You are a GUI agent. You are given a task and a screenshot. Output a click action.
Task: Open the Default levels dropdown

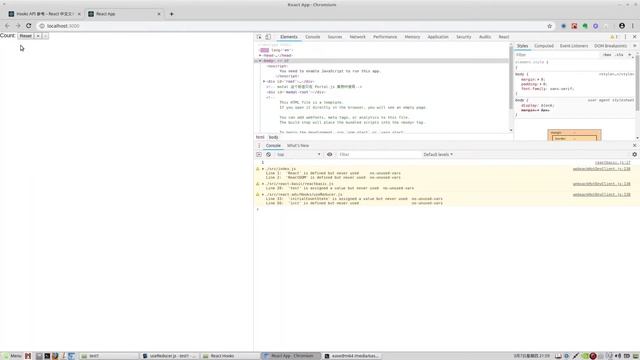tap(438, 155)
